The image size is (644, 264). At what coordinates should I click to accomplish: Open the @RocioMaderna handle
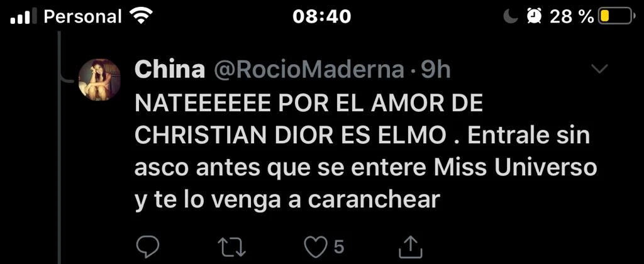pyautogui.click(x=308, y=70)
